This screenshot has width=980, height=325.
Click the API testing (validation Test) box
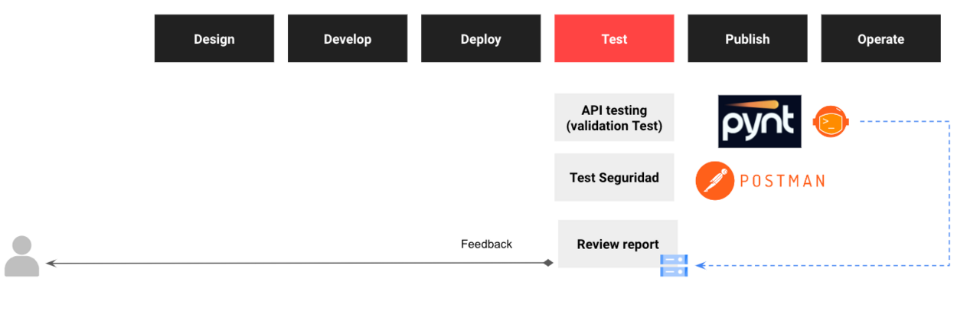(x=614, y=117)
